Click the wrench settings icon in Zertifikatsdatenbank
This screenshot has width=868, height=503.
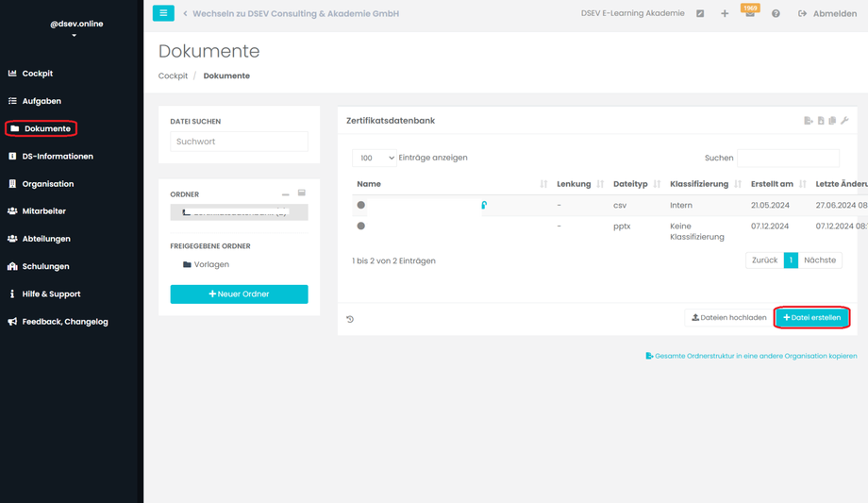844,121
